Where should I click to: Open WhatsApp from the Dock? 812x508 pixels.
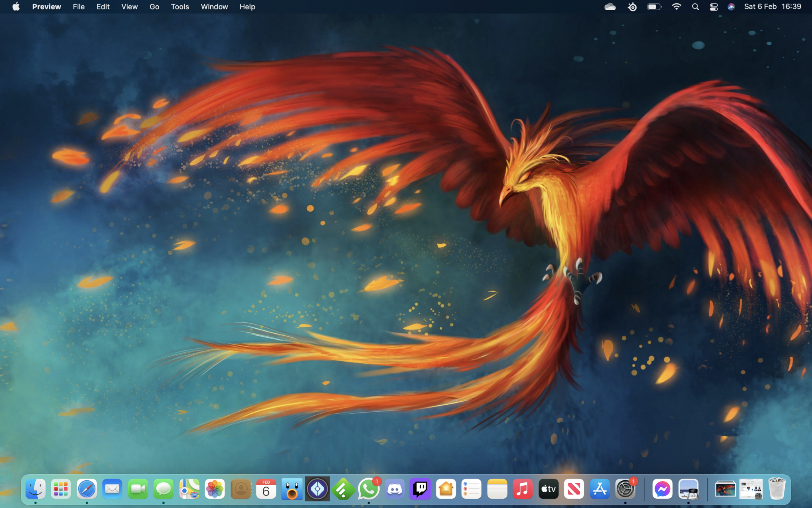(368, 489)
